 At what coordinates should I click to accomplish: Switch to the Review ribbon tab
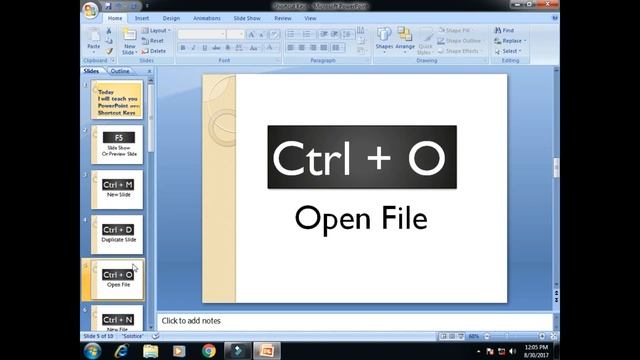[x=282, y=18]
